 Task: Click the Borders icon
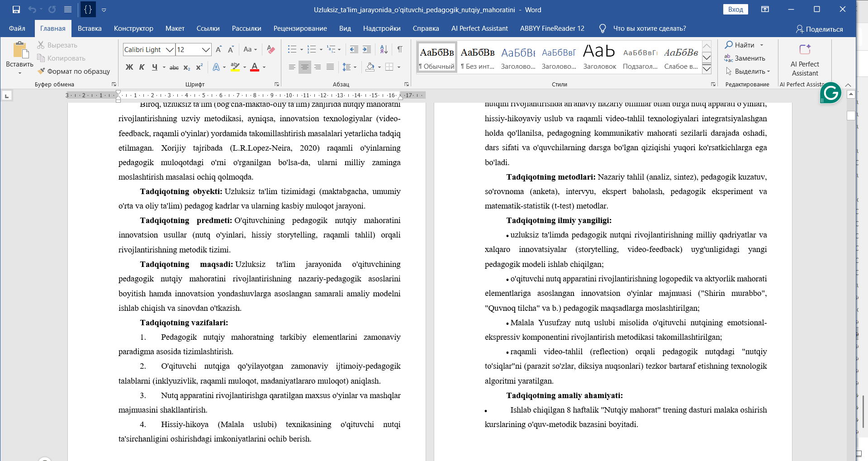389,67
